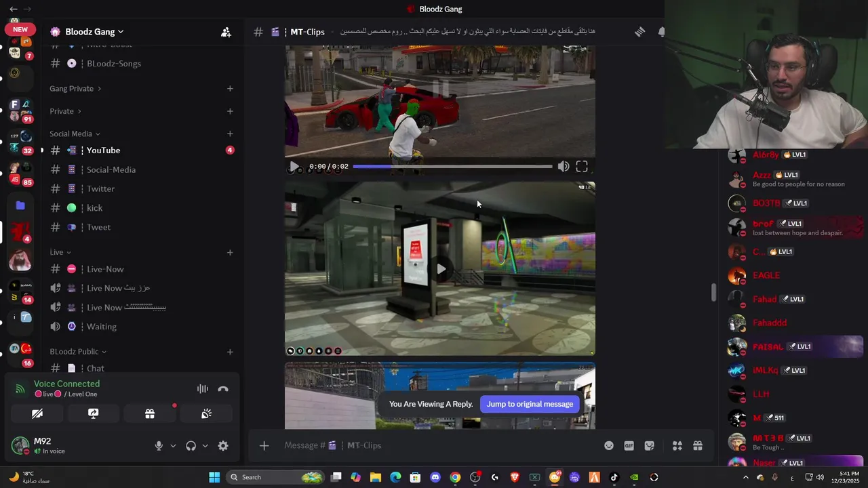868x488 pixels.
Task: Click Voice Connected status text
Action: [x=66, y=384]
